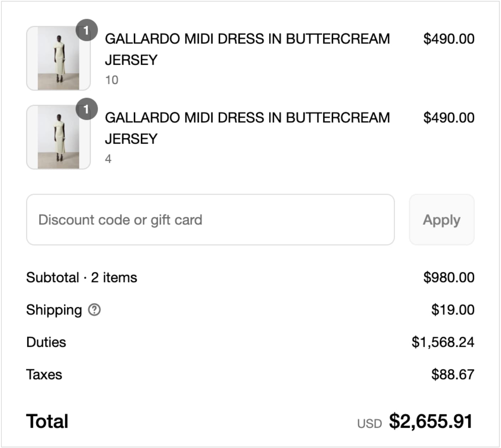The image size is (501, 448).
Task: Click inside the discount code field
Action: tap(210, 219)
